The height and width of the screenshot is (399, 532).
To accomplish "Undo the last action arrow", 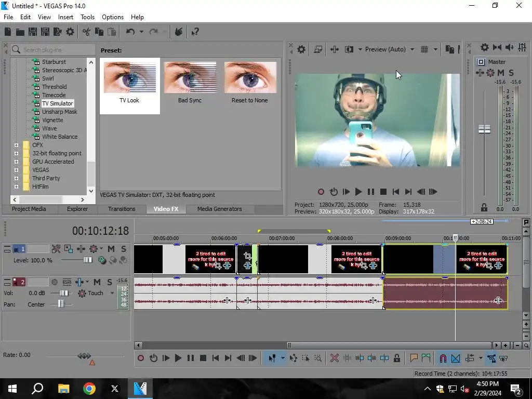I will 130,32.
